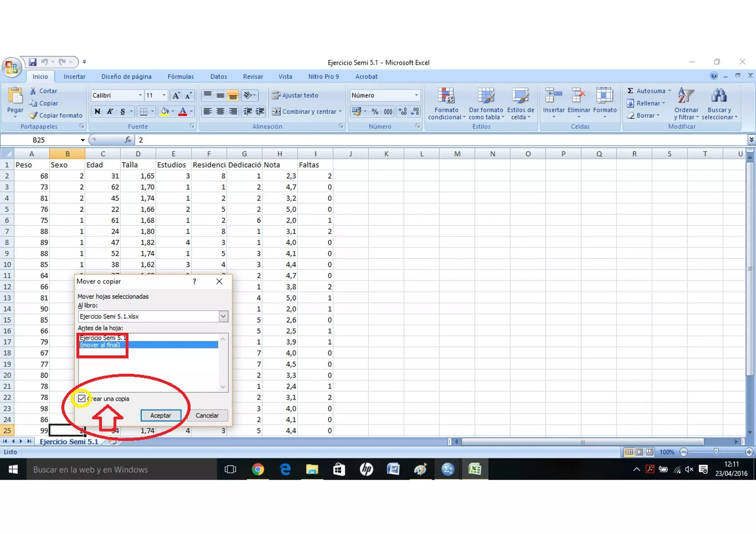Open Formato condicional menu

(x=446, y=104)
